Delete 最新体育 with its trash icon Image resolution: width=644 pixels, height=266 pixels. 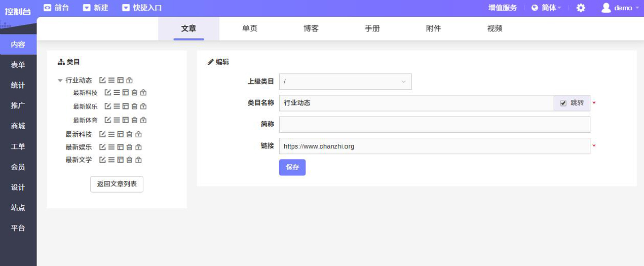134,120
